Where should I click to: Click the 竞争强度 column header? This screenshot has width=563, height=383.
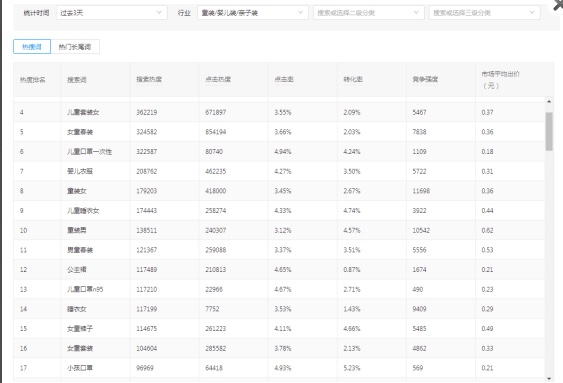pyautogui.click(x=425, y=79)
